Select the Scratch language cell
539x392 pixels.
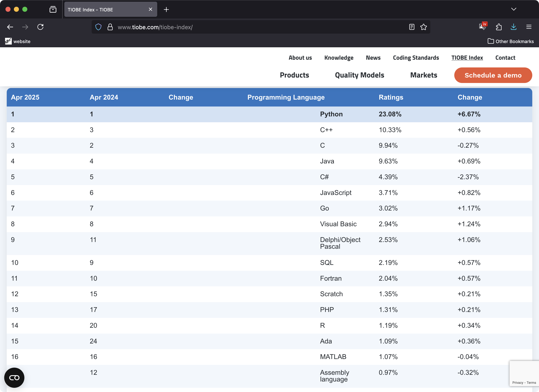coord(331,294)
